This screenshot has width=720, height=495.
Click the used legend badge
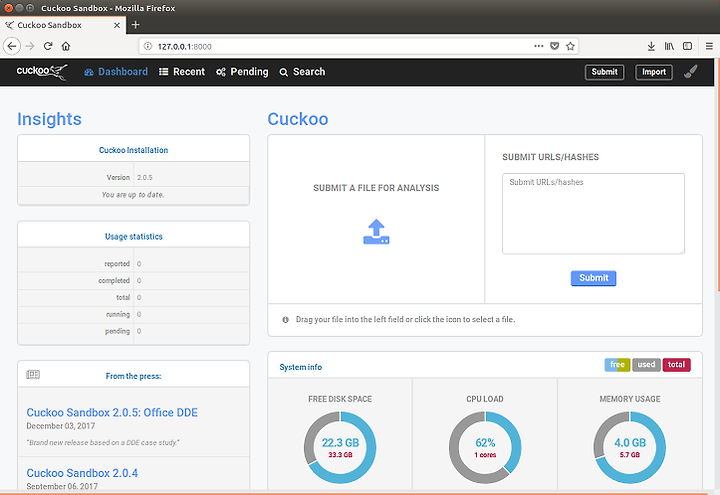click(x=647, y=365)
